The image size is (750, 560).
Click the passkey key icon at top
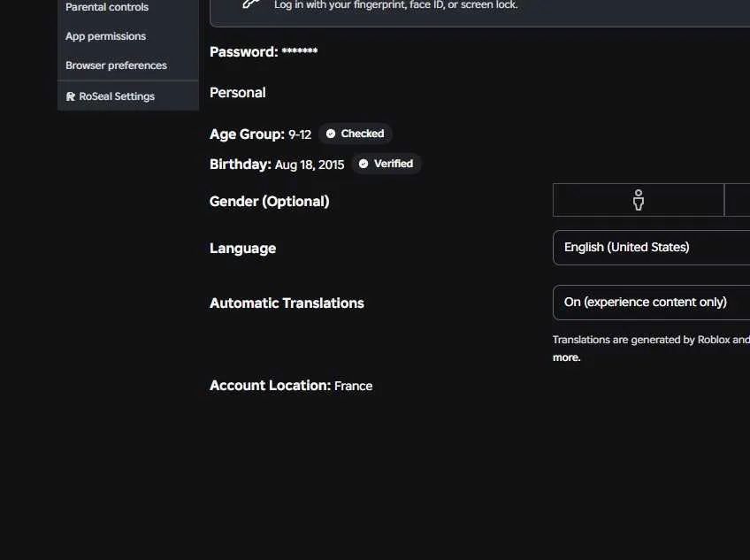[x=251, y=4]
